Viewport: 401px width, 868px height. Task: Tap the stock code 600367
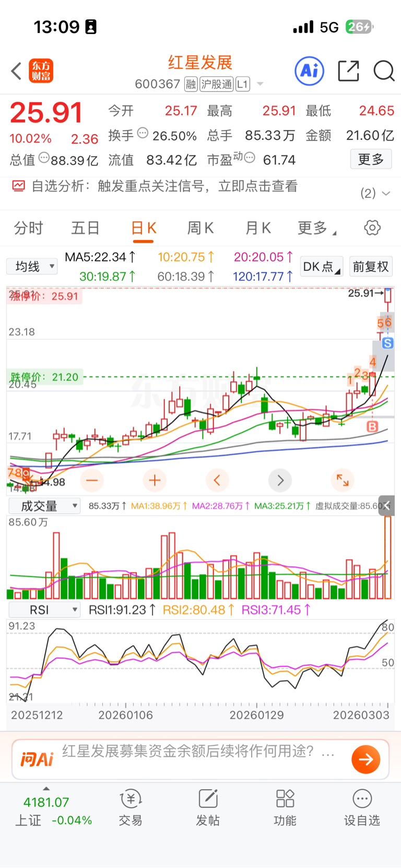coord(157,84)
